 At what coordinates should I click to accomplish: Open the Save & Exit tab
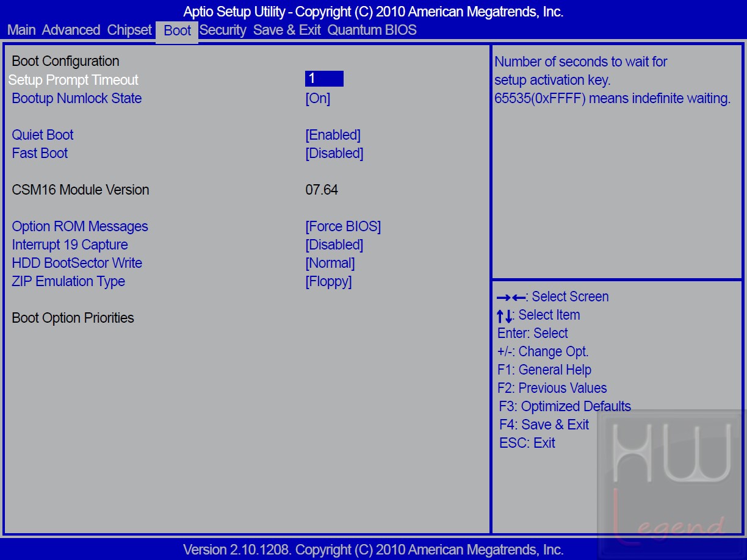tap(287, 30)
